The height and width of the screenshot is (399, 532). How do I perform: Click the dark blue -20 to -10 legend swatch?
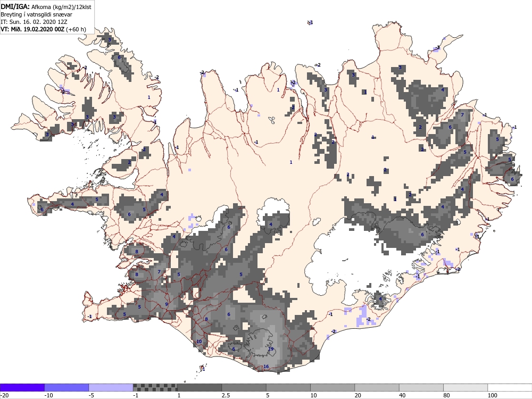pos(22,387)
